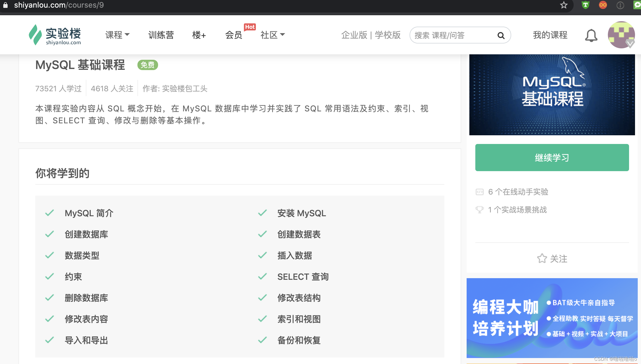Click the orange infinity extension icon

[603, 5]
